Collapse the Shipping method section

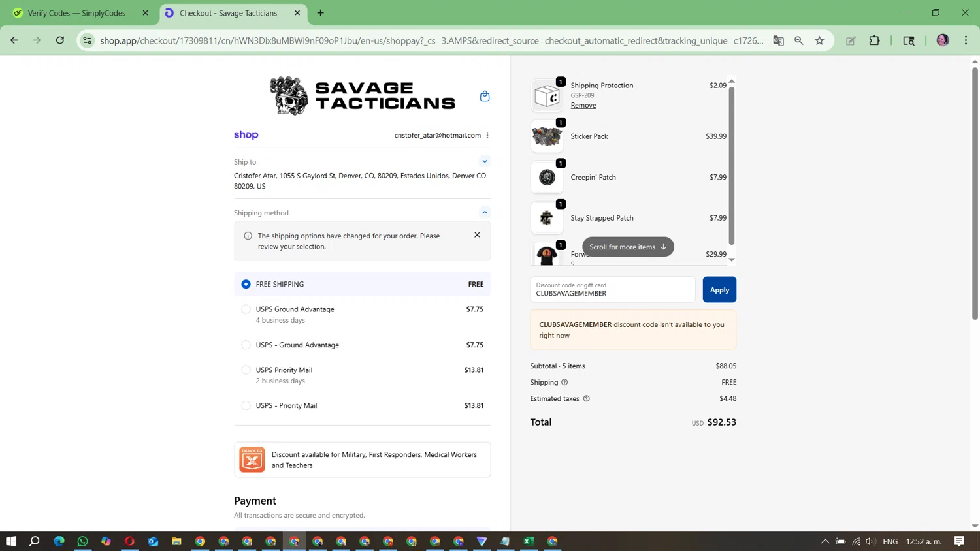(485, 212)
